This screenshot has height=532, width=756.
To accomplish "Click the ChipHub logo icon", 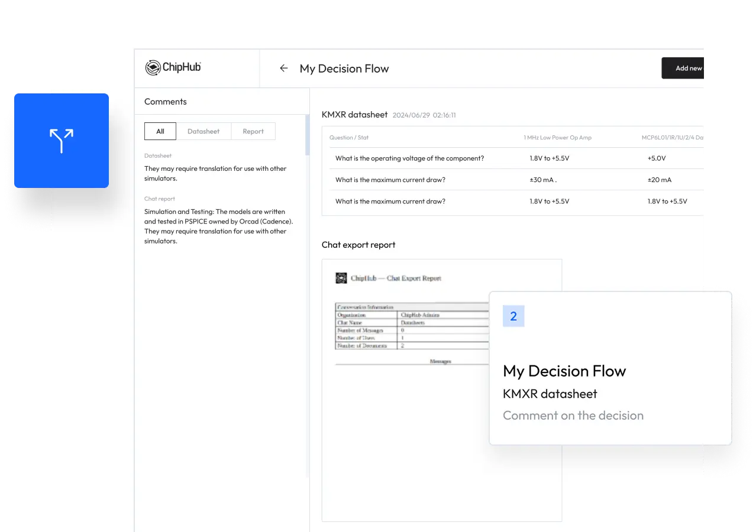I will tap(153, 68).
